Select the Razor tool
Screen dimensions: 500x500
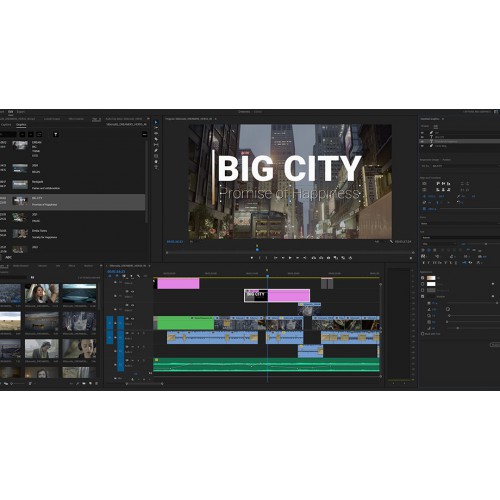[x=156, y=139]
